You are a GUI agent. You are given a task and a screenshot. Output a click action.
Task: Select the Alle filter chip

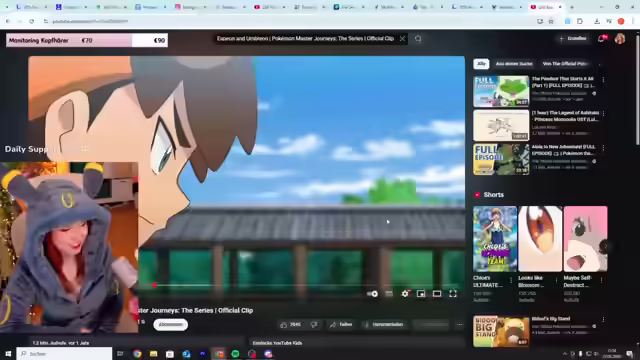pyautogui.click(x=481, y=64)
